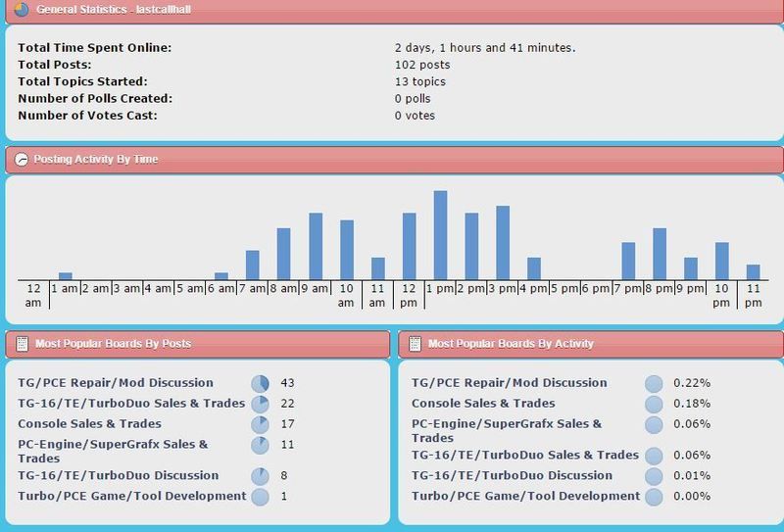Click the General Statistics pie chart icon
Screen dimensions: 784x532
click(x=20, y=9)
